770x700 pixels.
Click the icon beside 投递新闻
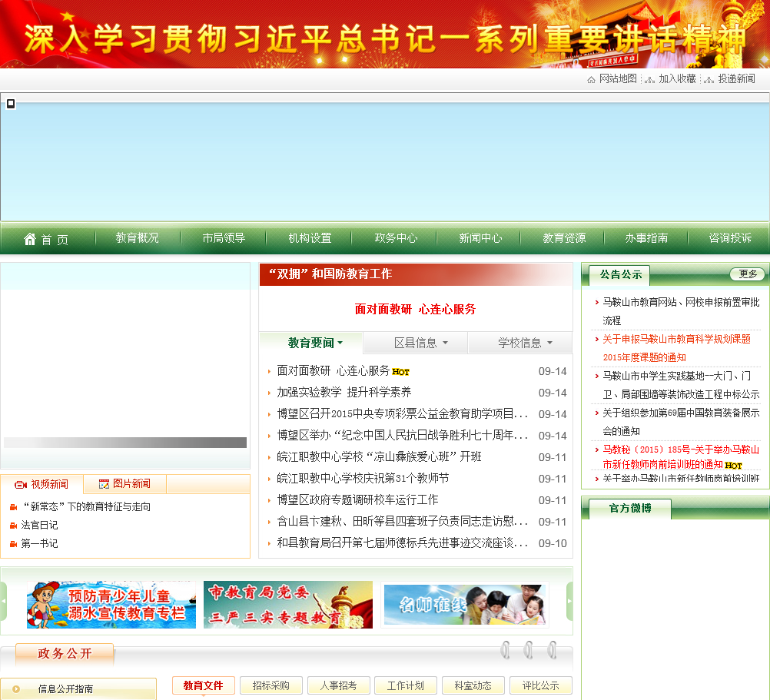709,79
